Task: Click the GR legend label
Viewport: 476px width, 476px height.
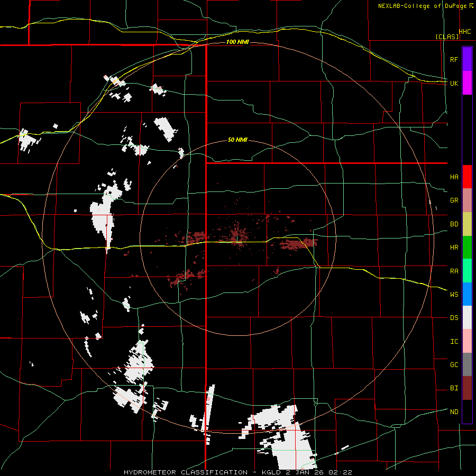Action: 454,200
